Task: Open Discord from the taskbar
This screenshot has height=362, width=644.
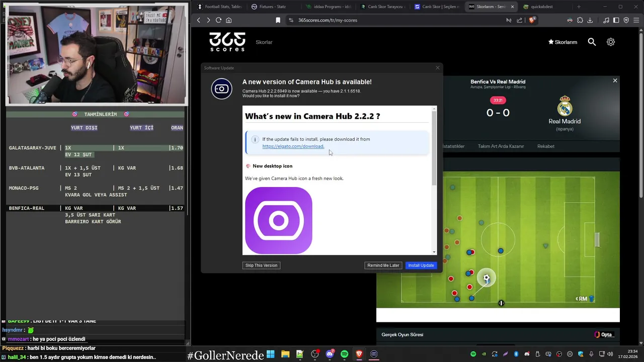Action: tap(330, 354)
